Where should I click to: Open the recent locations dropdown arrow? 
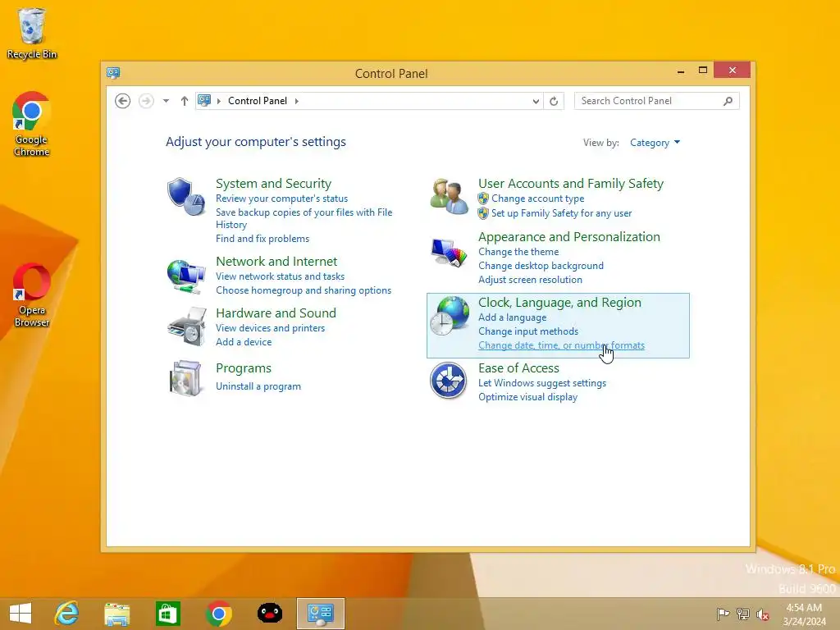pos(166,101)
